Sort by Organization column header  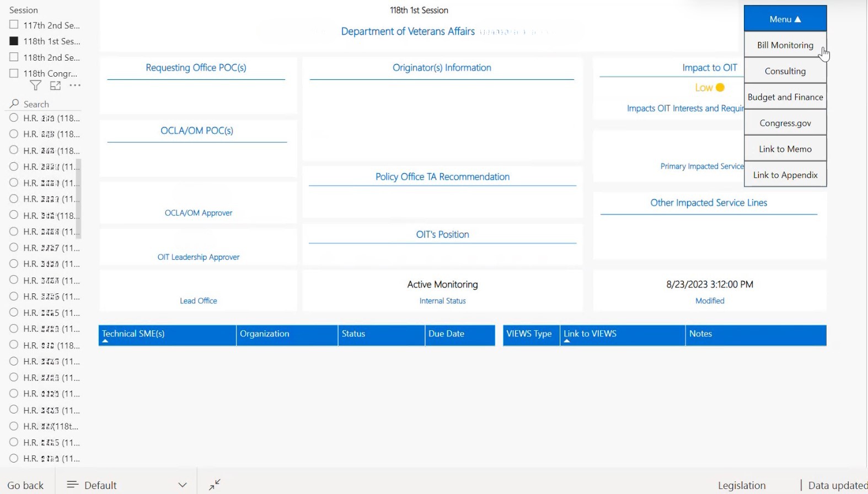tap(287, 335)
